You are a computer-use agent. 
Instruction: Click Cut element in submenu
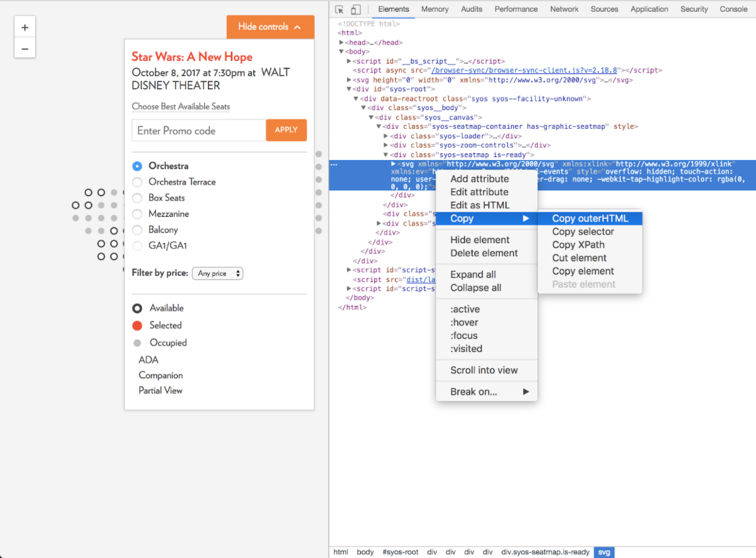[x=590, y=258]
